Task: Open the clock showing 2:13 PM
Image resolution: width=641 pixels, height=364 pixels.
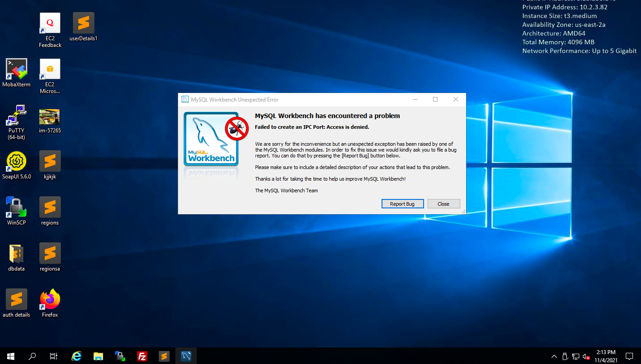Action: click(x=606, y=356)
